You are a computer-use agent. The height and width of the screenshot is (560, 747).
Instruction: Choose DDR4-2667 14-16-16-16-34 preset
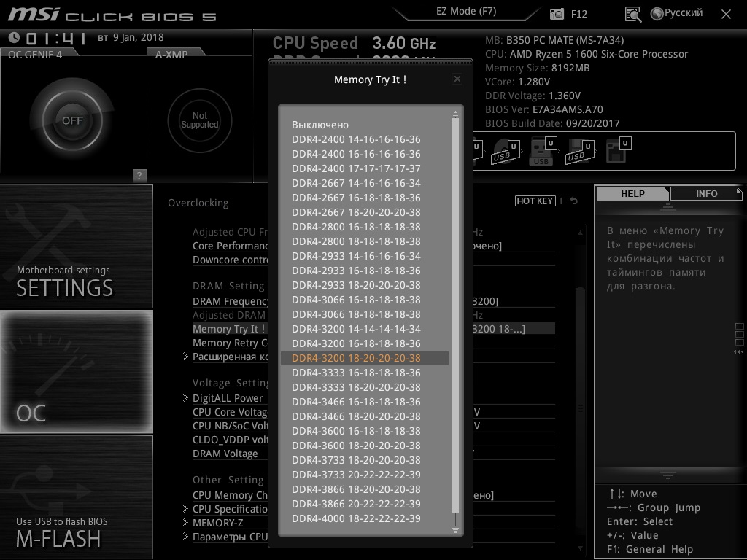tap(365, 183)
